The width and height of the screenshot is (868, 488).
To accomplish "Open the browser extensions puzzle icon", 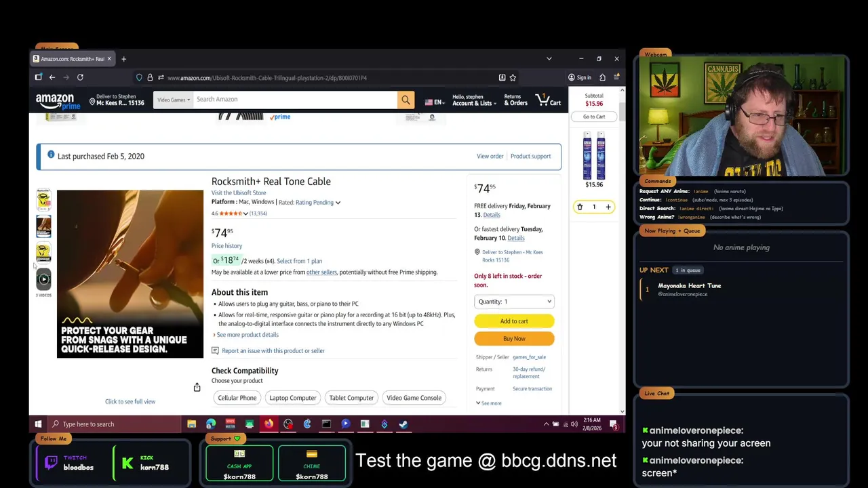I will pos(602,77).
